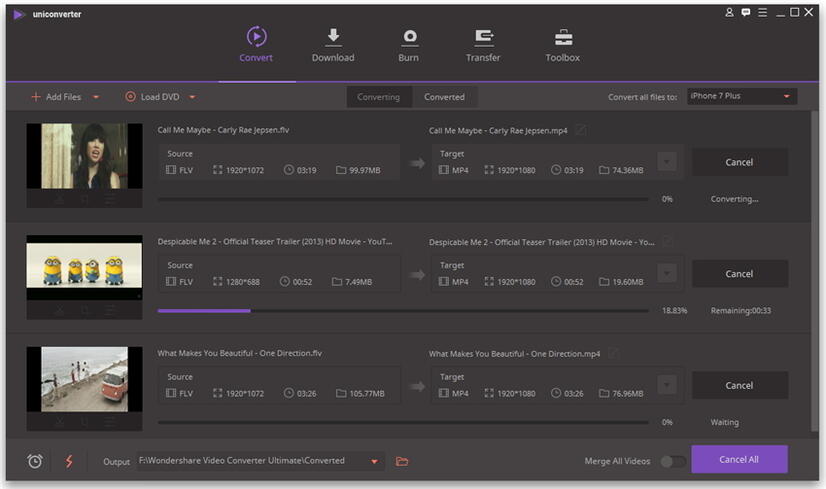Open target format dropdown for What Makes You Beautiful
Viewport: 826px width, 489px height.
point(667,385)
